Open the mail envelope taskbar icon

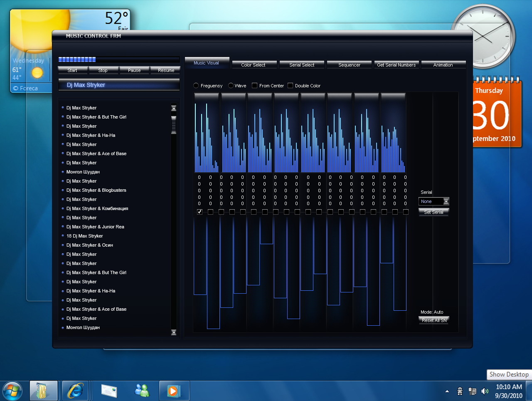coord(109,391)
